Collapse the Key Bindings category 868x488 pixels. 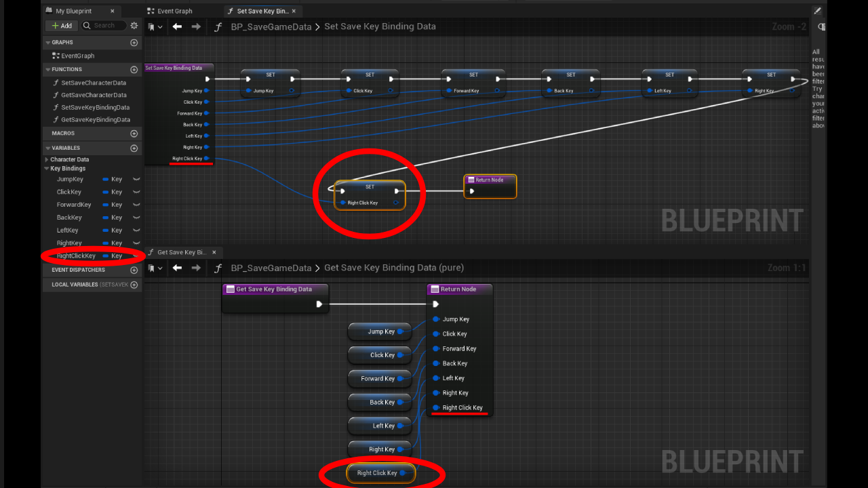point(47,168)
